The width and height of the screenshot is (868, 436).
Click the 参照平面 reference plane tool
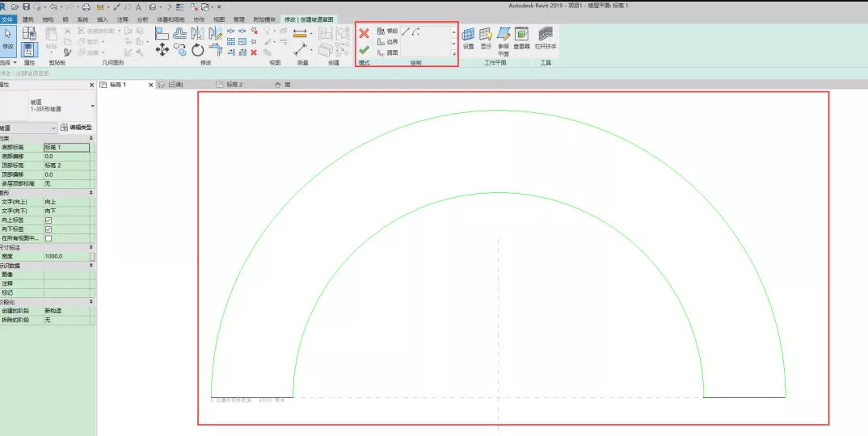click(504, 41)
